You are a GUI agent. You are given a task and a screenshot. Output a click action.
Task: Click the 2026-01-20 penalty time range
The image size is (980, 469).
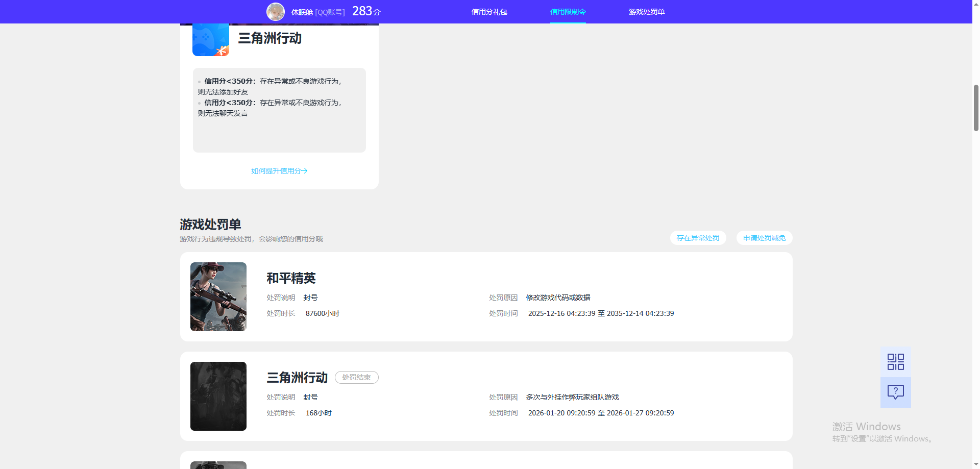tap(601, 413)
